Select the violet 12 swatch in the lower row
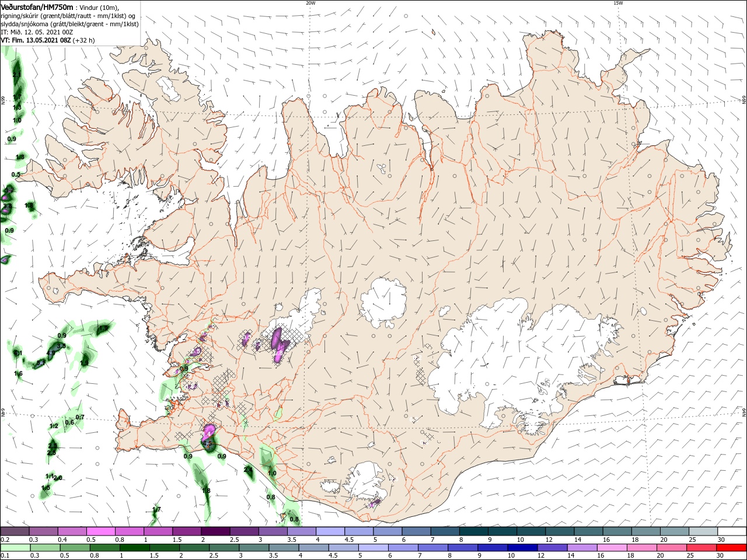 tap(552, 548)
